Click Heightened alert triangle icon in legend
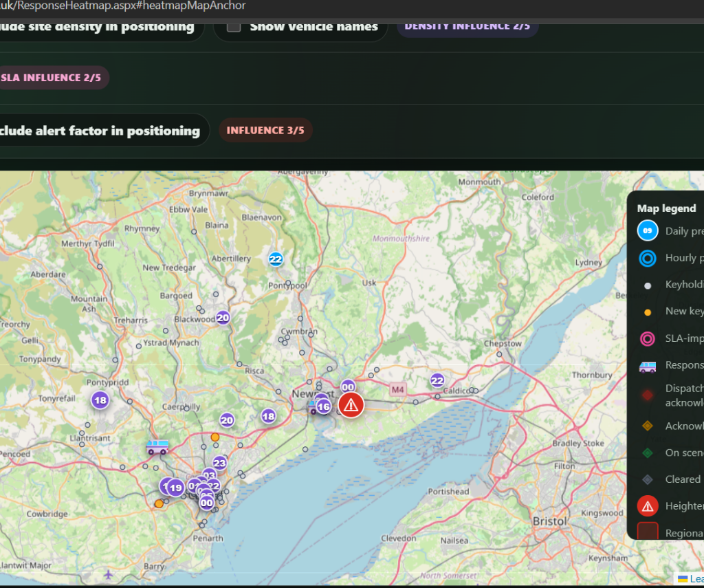The width and height of the screenshot is (704, 588). pyautogui.click(x=648, y=506)
